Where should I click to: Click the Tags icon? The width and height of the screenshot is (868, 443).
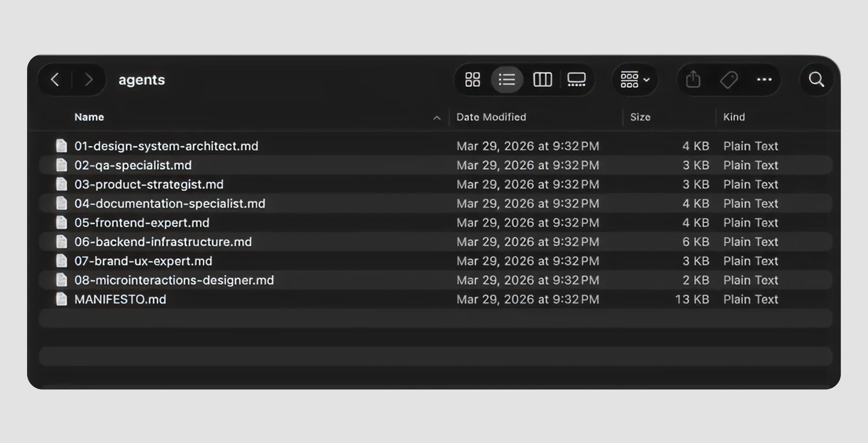(729, 80)
